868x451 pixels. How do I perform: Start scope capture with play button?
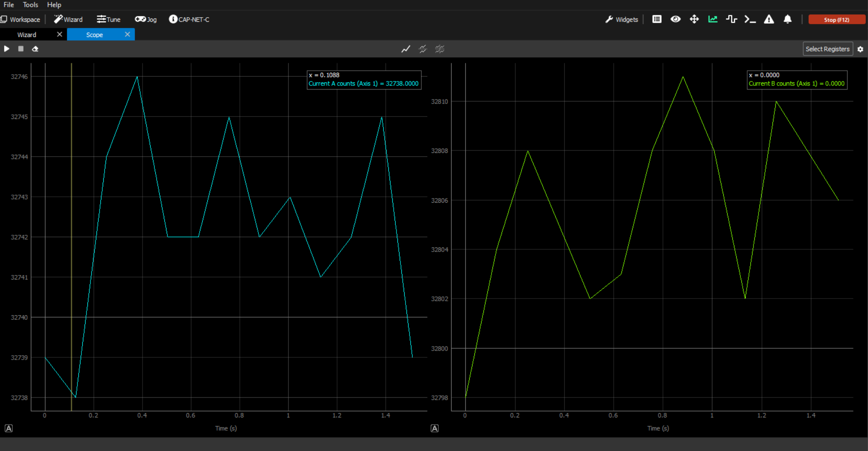click(7, 49)
